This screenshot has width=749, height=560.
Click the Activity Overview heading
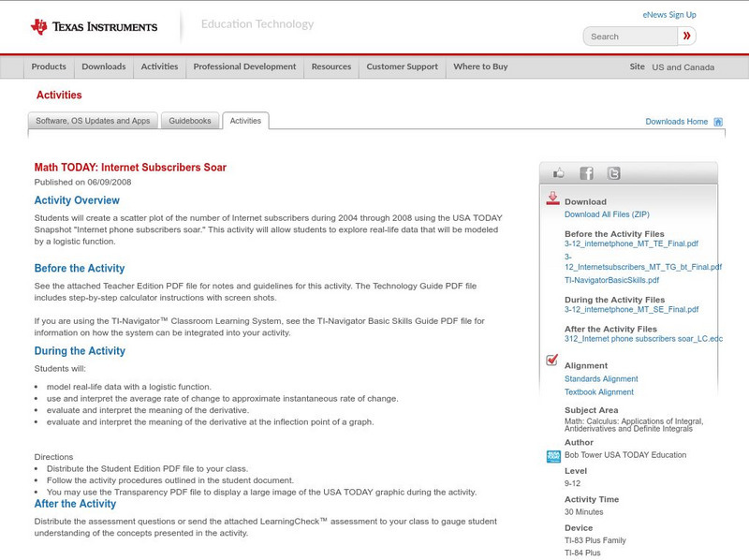[x=77, y=200]
